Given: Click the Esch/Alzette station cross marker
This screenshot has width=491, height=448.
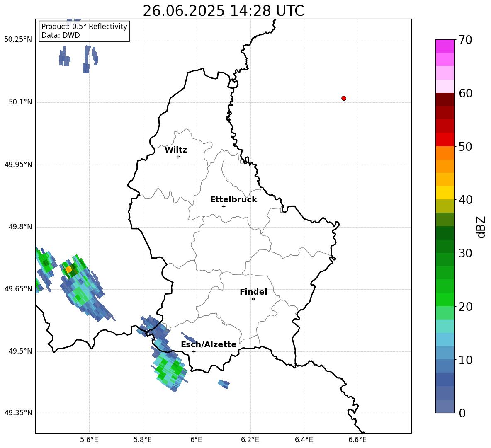Looking at the screenshot, I should click(x=194, y=351).
